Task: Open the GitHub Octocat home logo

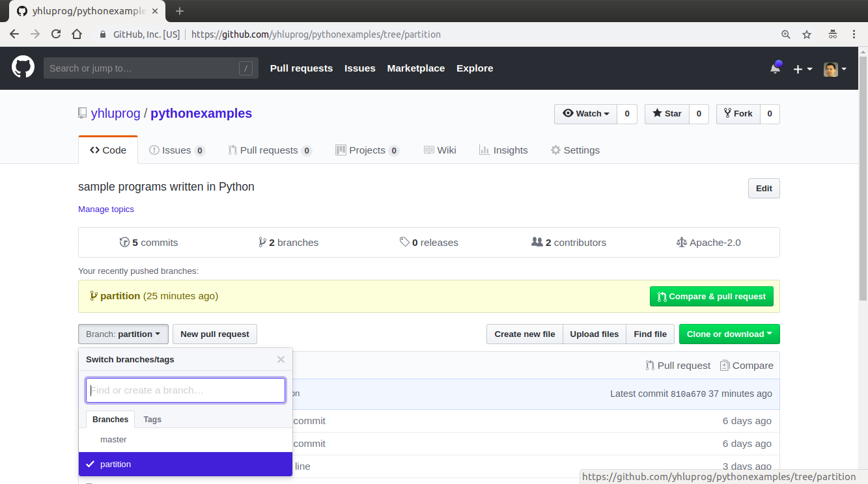Action: click(23, 68)
